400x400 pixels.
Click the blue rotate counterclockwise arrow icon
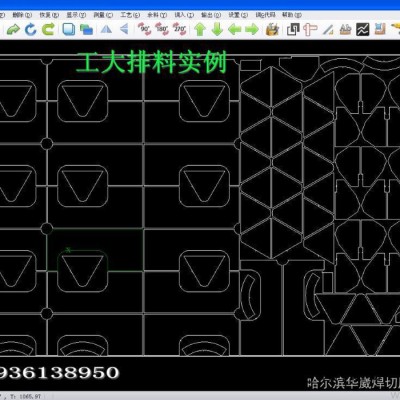pyautogui.click(x=31, y=30)
